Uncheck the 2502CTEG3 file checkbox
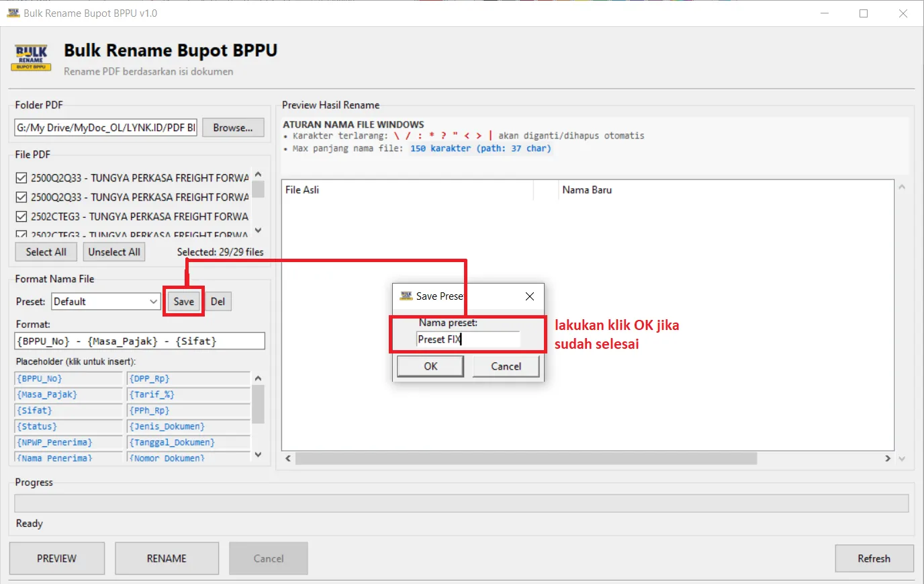 point(21,217)
